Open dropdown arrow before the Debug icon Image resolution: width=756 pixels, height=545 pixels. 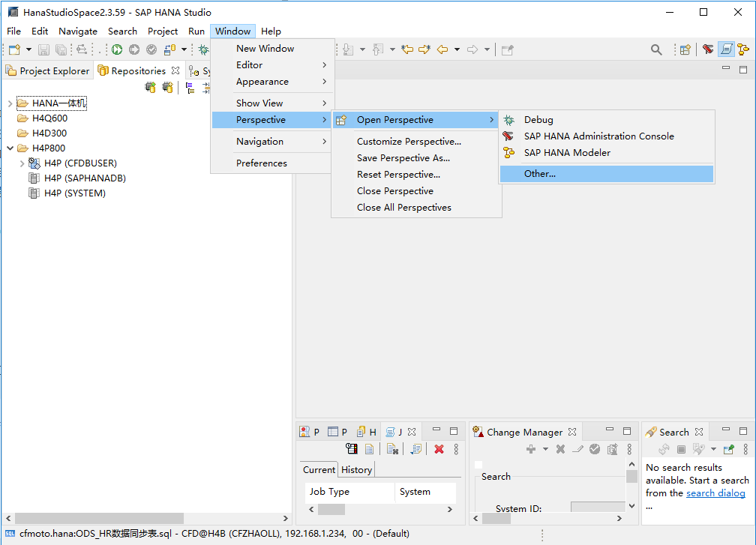tap(184, 49)
